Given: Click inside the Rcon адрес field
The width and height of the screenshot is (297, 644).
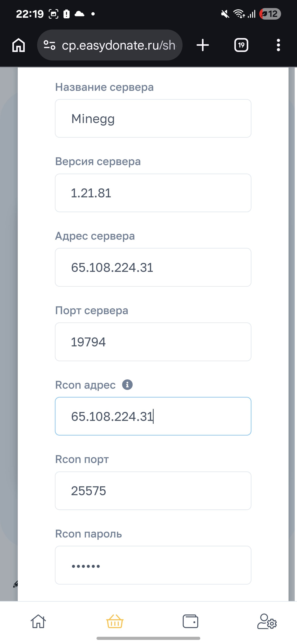Looking at the screenshot, I should 153,416.
